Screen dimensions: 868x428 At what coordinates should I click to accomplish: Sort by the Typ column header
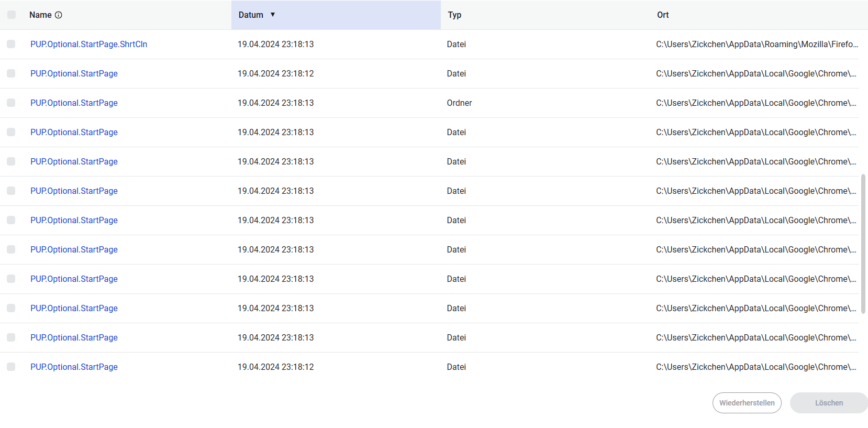[454, 15]
